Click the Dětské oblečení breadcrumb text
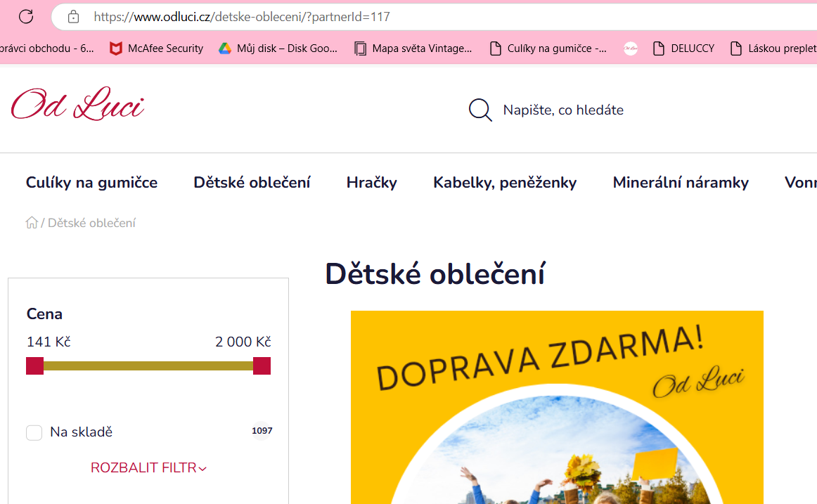Image resolution: width=817 pixels, height=504 pixels. tap(91, 223)
